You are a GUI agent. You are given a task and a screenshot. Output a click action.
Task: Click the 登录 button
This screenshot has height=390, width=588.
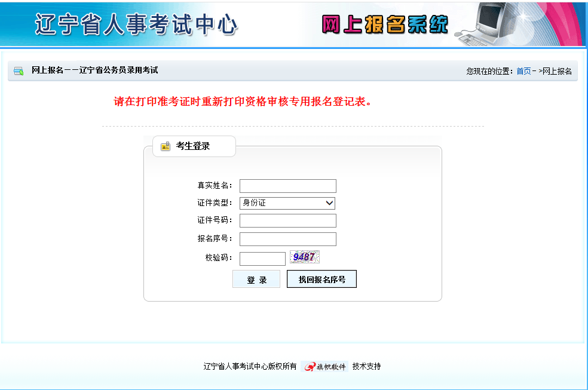(256, 278)
